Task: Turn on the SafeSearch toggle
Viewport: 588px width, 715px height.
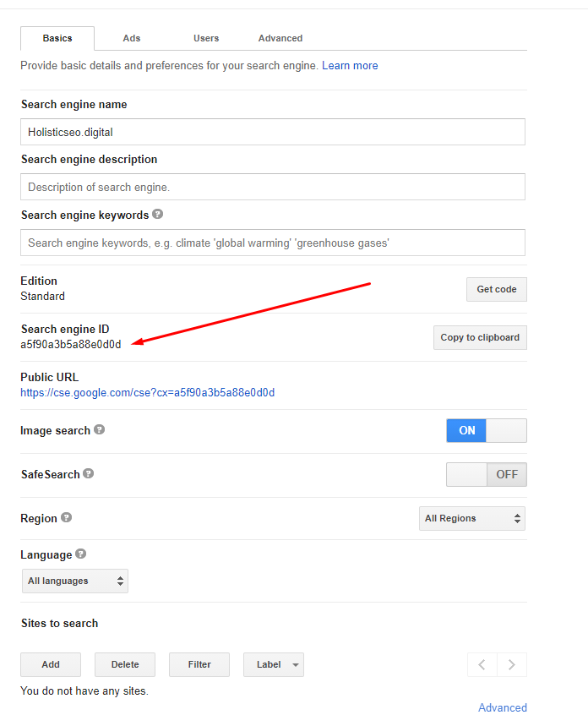Action: (x=487, y=474)
